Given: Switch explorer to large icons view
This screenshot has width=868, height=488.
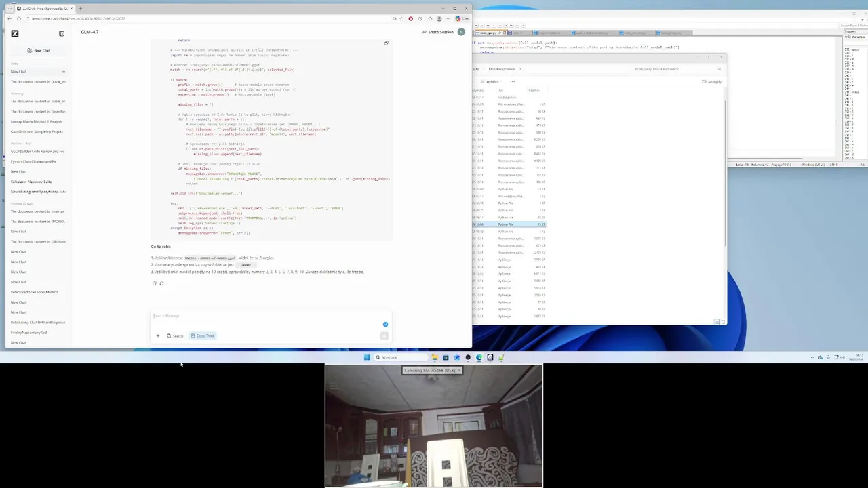Looking at the screenshot, I should point(723,322).
